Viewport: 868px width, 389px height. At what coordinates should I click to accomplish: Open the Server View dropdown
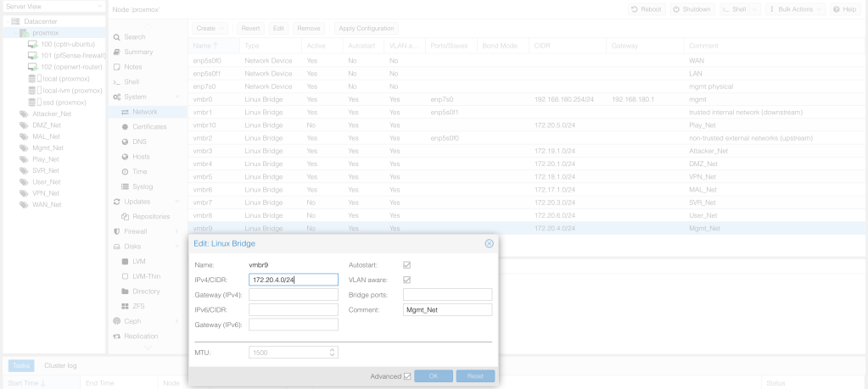click(x=53, y=8)
